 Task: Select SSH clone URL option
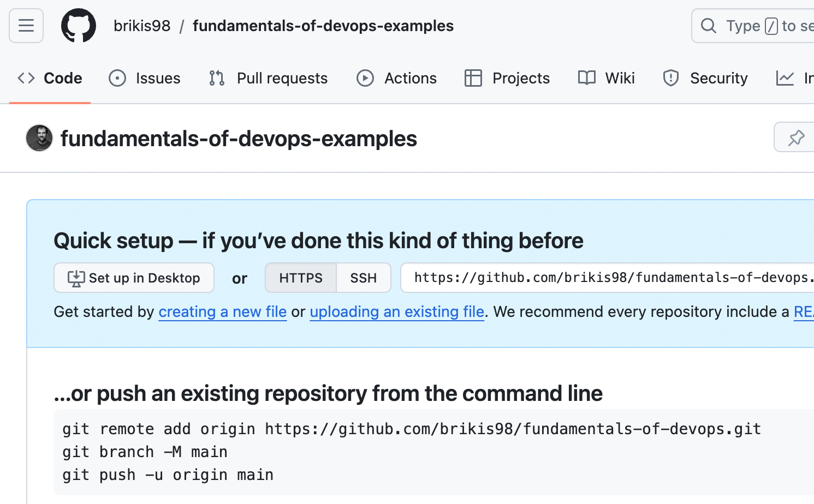(364, 278)
